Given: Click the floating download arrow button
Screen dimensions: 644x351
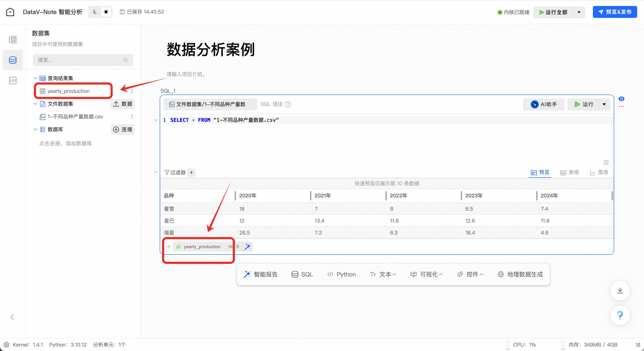Looking at the screenshot, I should [x=620, y=291].
